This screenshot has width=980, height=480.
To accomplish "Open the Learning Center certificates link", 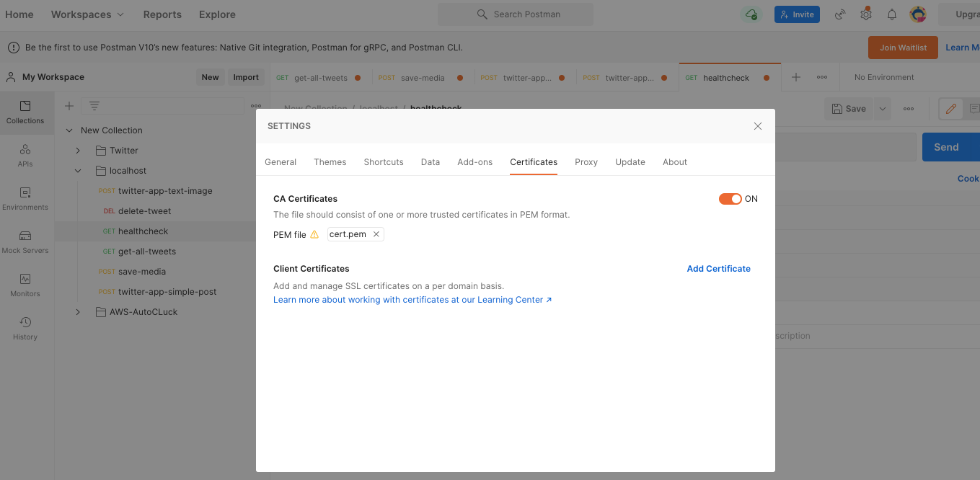I will click(412, 300).
